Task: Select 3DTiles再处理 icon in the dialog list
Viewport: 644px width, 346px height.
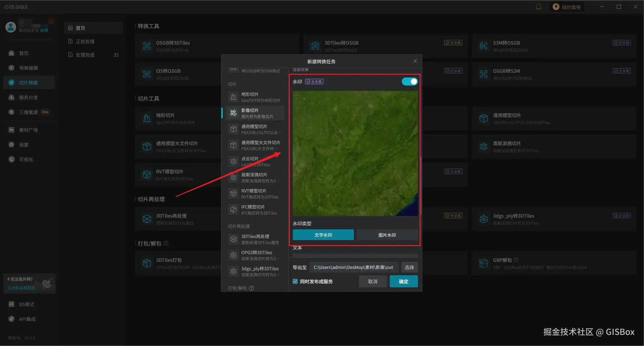Action: point(233,239)
